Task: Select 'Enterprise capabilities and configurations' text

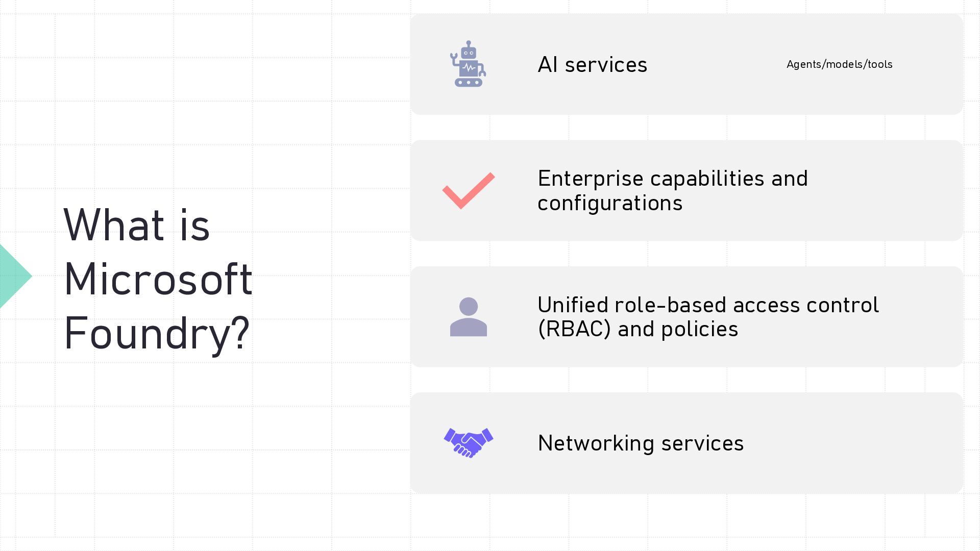Action: [x=673, y=190]
